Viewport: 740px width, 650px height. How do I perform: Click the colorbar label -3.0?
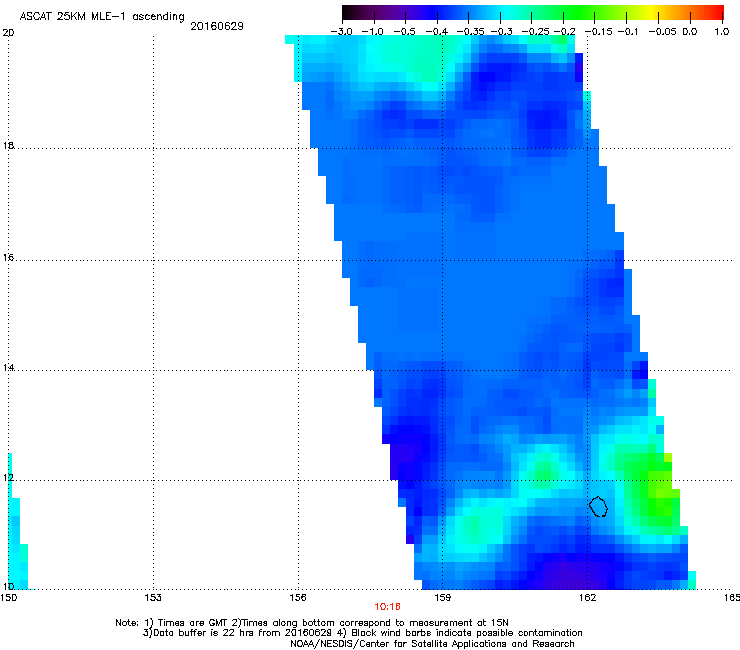(x=341, y=32)
